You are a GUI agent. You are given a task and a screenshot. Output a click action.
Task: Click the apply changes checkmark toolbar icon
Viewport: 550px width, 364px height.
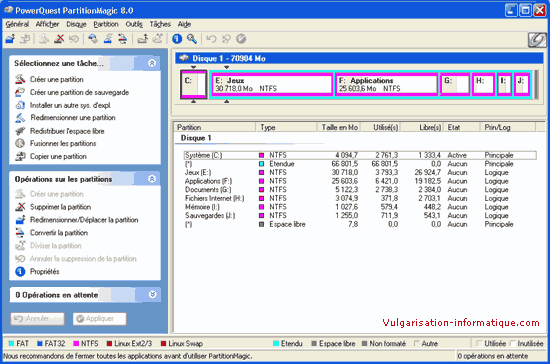coord(241,39)
